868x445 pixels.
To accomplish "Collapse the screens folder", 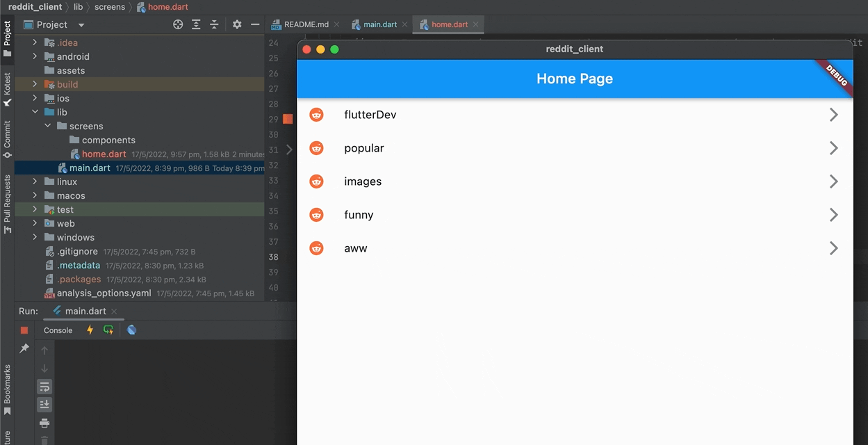I will tap(47, 126).
